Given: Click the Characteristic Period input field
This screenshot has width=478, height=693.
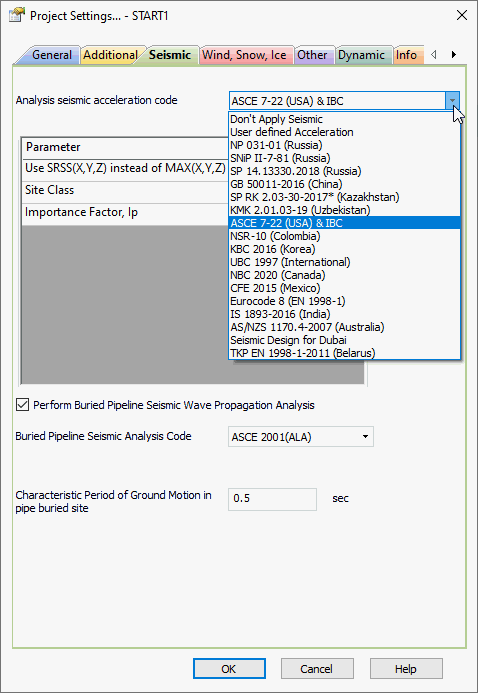Looking at the screenshot, I should coord(272,499).
